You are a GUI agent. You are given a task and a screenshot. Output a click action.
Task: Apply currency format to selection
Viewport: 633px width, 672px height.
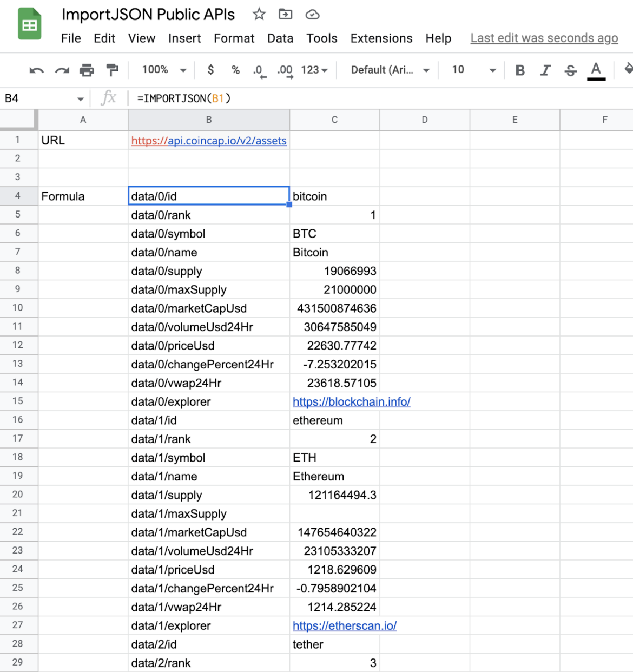point(210,70)
